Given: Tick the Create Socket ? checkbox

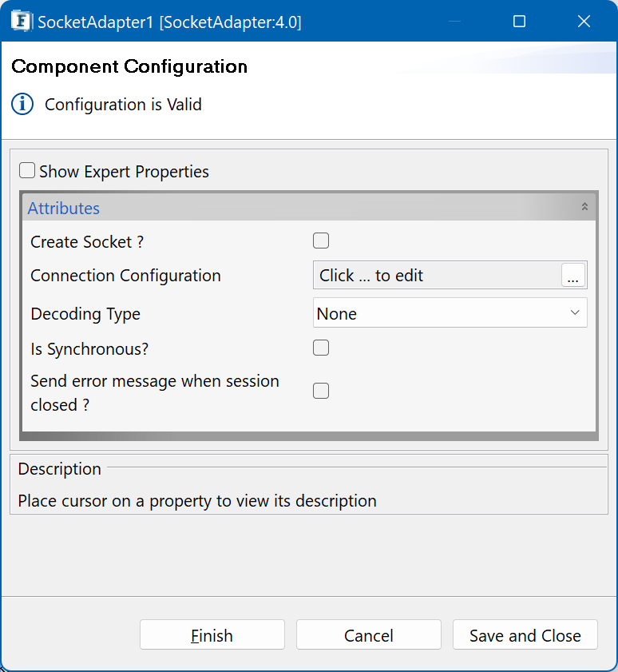Looking at the screenshot, I should [321, 241].
